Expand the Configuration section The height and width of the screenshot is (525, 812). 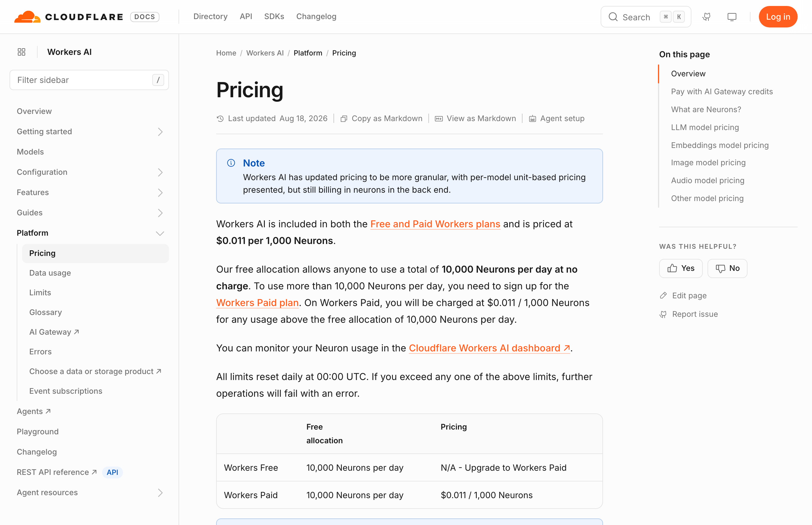[x=160, y=172]
